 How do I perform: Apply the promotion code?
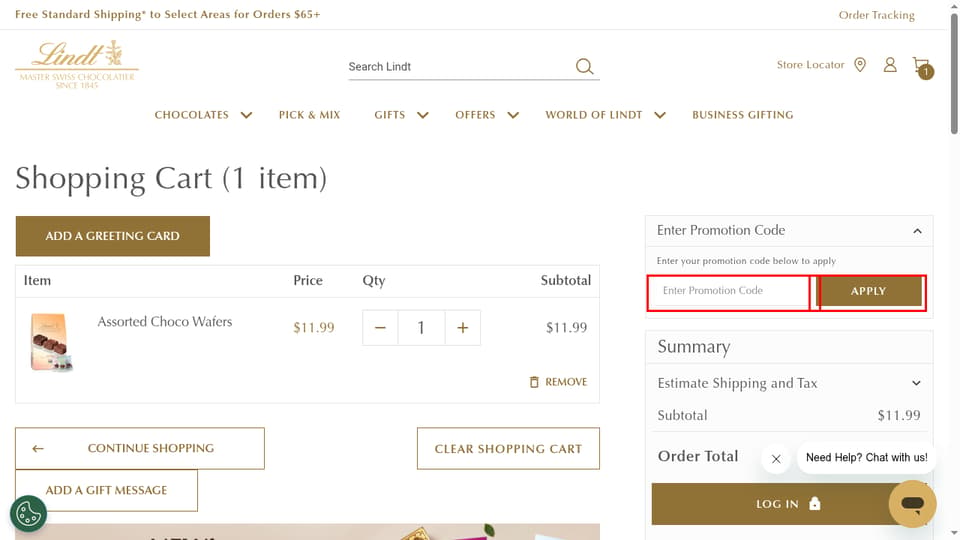[x=869, y=291]
